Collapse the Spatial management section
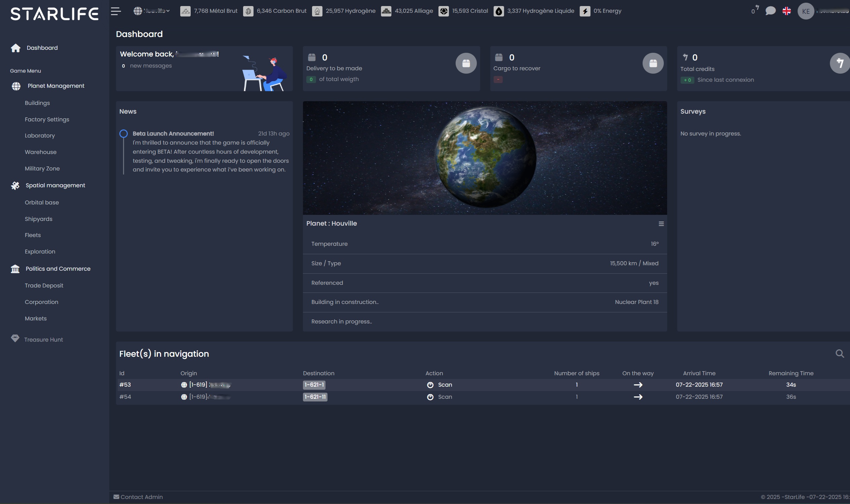Image resolution: width=850 pixels, height=504 pixels. click(55, 186)
